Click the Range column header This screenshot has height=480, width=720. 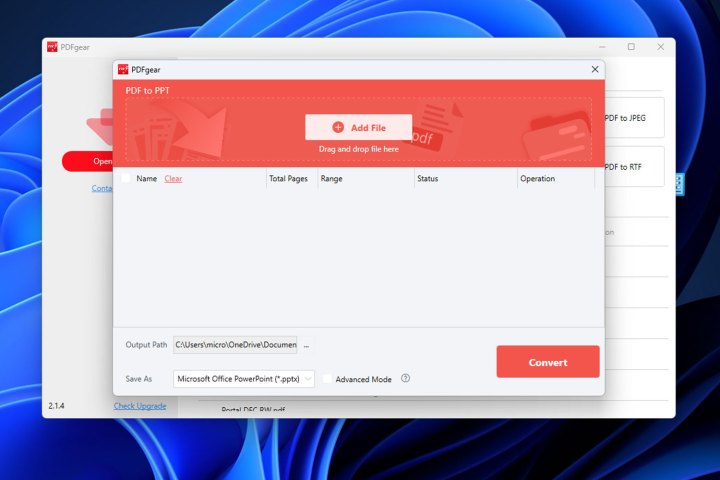[x=332, y=179]
